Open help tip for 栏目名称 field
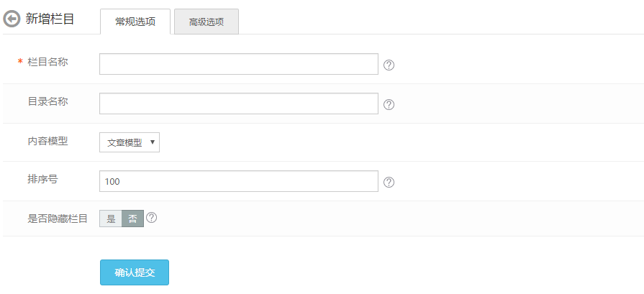The height and width of the screenshot is (294, 644). coord(389,65)
